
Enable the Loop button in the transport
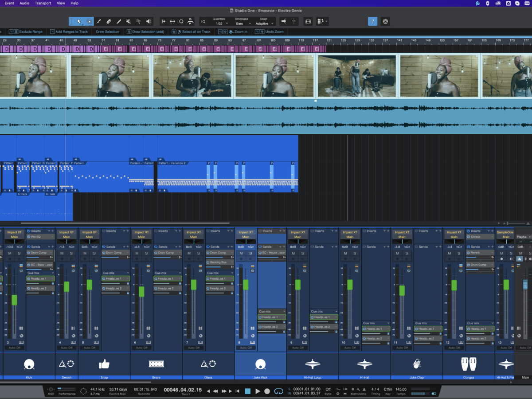pyautogui.click(x=278, y=391)
